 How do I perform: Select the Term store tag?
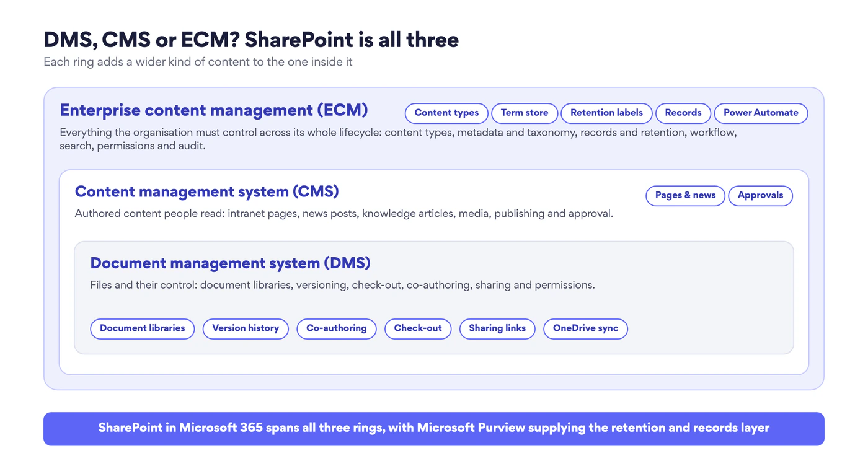(x=525, y=113)
